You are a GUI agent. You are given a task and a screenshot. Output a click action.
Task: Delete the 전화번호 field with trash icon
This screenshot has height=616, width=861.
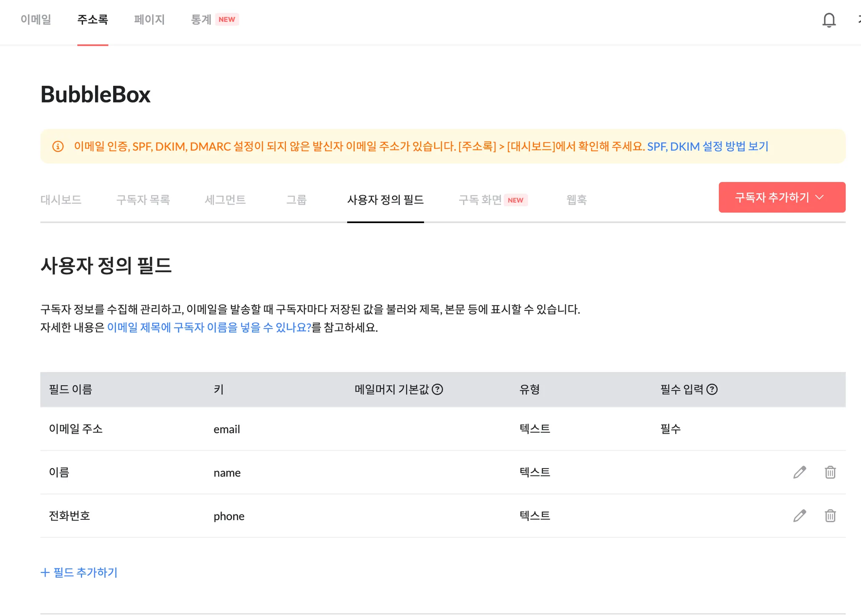[830, 516]
